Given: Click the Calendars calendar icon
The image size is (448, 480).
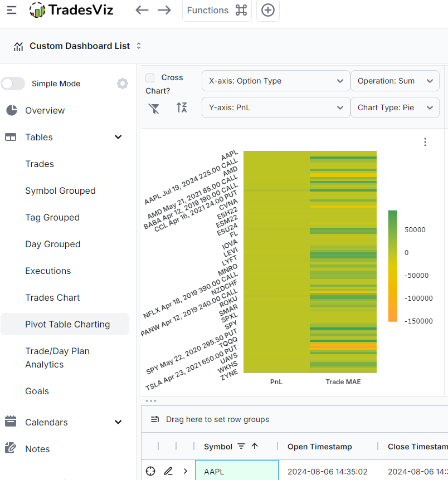Looking at the screenshot, I should point(11,422).
